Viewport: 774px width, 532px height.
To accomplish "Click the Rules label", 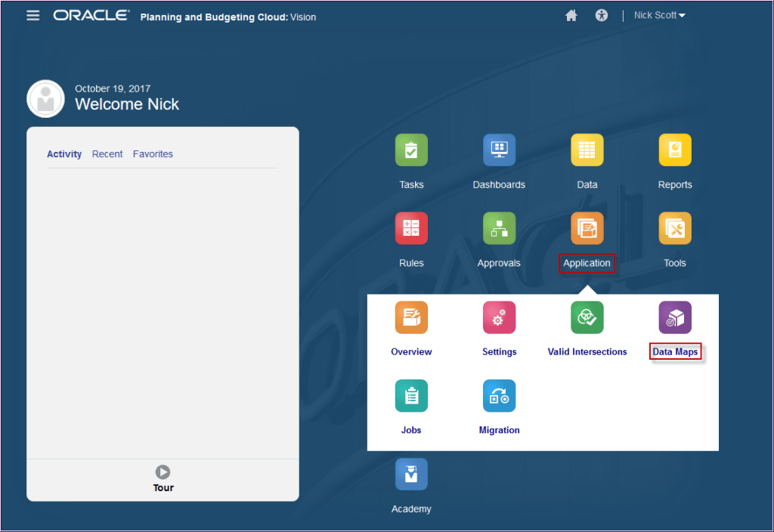I will tap(411, 263).
